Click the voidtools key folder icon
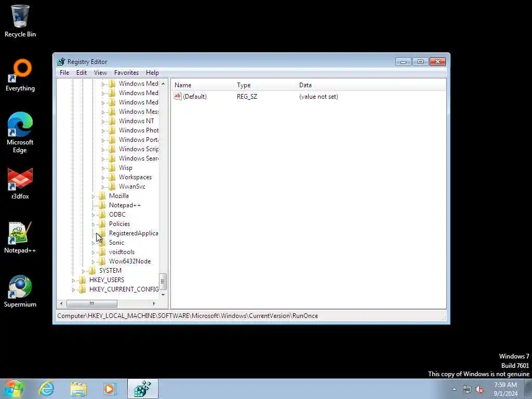The image size is (532, 399). [x=102, y=252]
